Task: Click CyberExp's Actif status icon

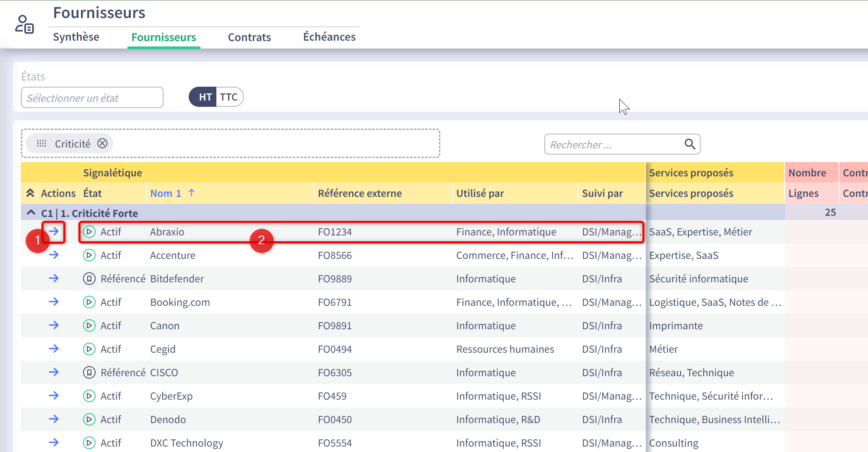Action: click(x=89, y=396)
